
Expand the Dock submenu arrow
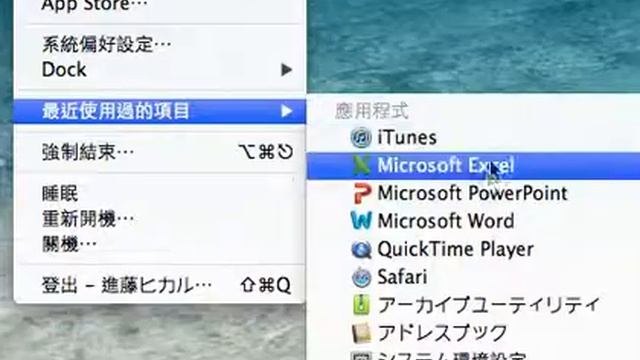coord(287,70)
